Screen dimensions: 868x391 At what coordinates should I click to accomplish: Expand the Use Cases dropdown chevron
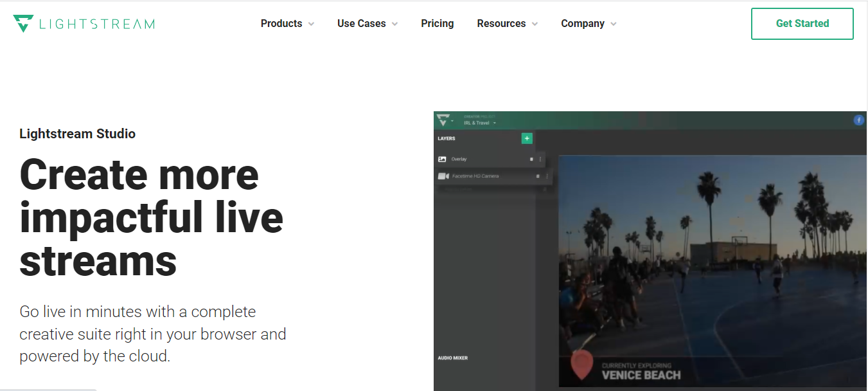[x=394, y=24]
